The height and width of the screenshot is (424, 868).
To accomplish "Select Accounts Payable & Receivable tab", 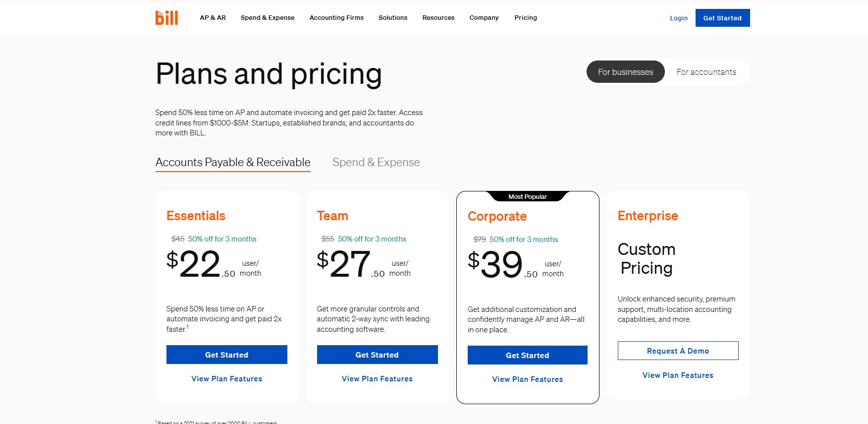I will click(x=233, y=163).
